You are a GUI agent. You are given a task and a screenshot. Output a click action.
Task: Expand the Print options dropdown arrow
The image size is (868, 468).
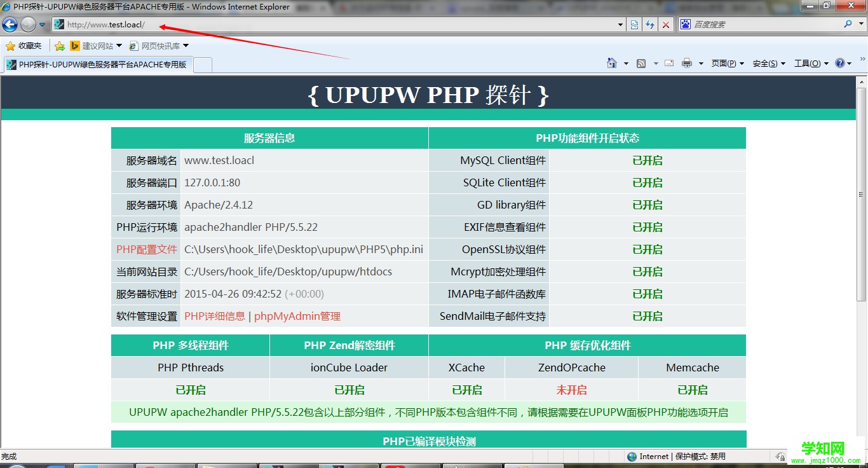(701, 64)
